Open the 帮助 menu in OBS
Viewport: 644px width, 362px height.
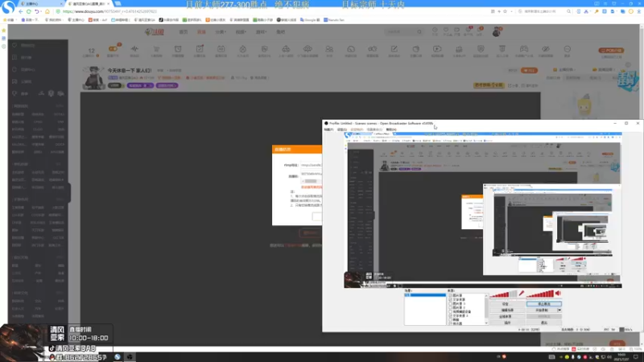pyautogui.click(x=391, y=130)
